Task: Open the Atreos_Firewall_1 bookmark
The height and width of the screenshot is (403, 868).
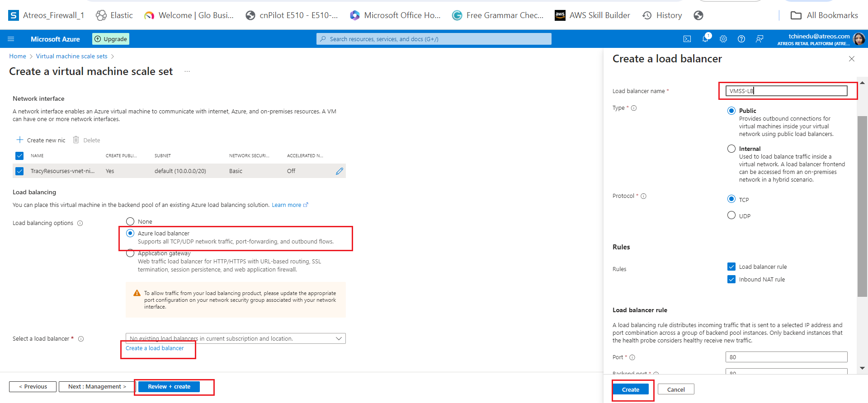Action: 46,15
